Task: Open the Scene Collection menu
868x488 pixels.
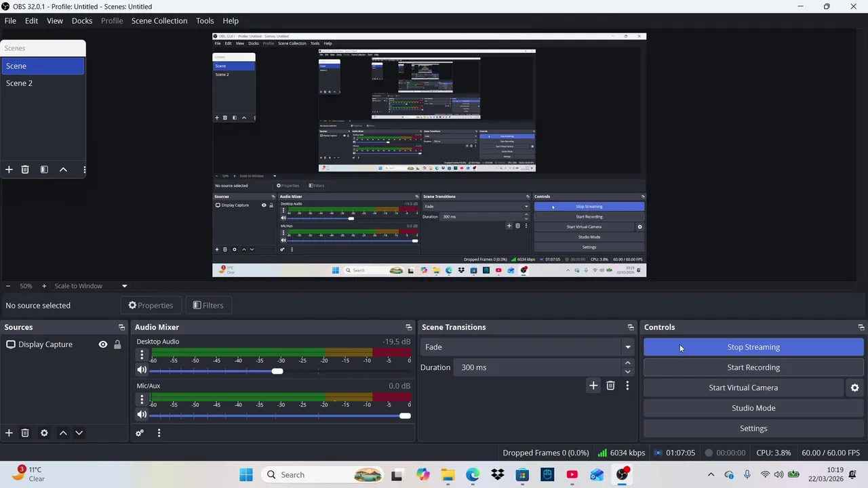Action: pyautogui.click(x=159, y=21)
